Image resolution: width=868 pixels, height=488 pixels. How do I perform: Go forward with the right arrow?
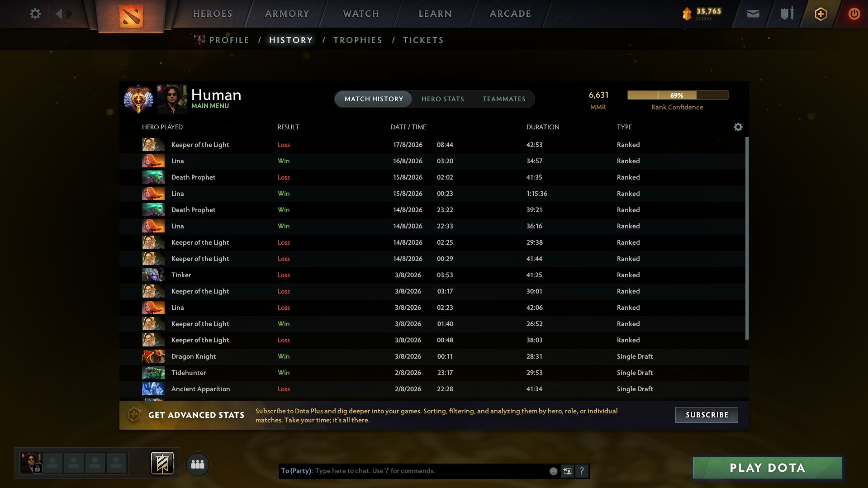tap(69, 14)
